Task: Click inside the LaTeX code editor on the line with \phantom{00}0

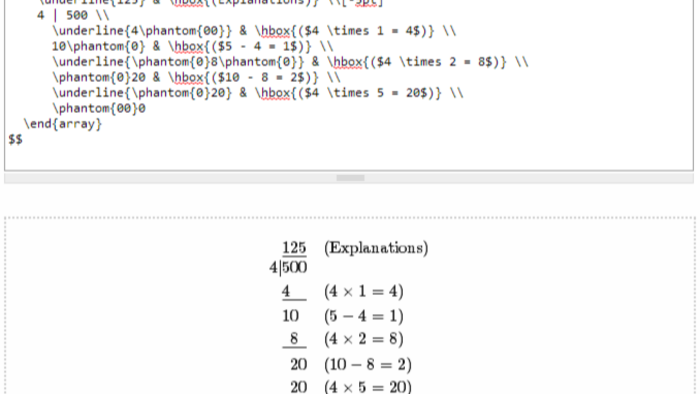Action: pos(99,108)
